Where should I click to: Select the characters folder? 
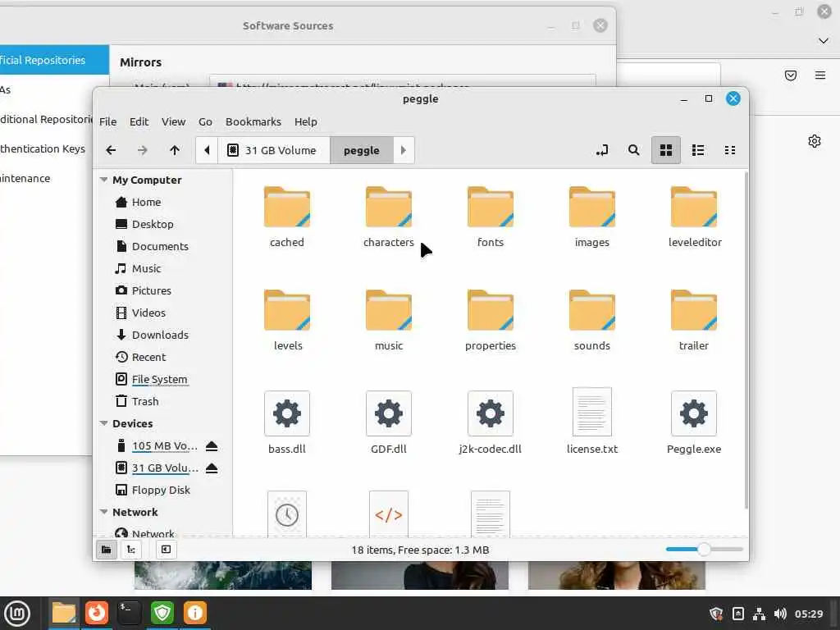[389, 217]
